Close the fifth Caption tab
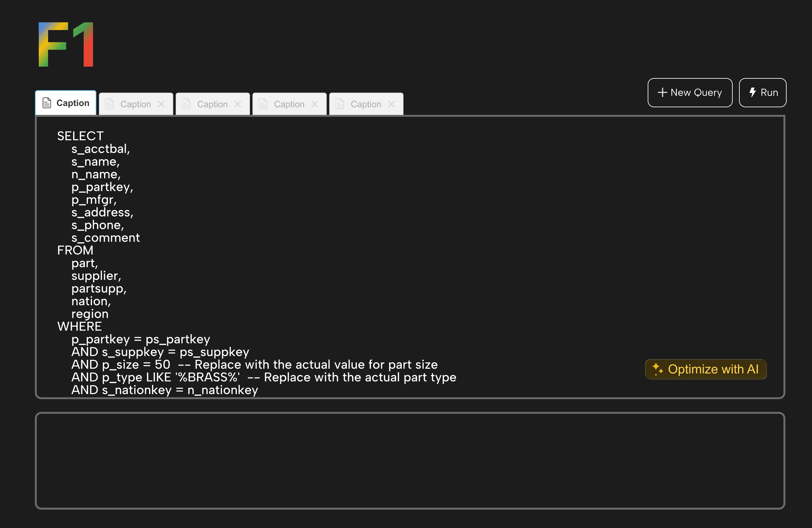The height and width of the screenshot is (528, 812). pyautogui.click(x=391, y=104)
